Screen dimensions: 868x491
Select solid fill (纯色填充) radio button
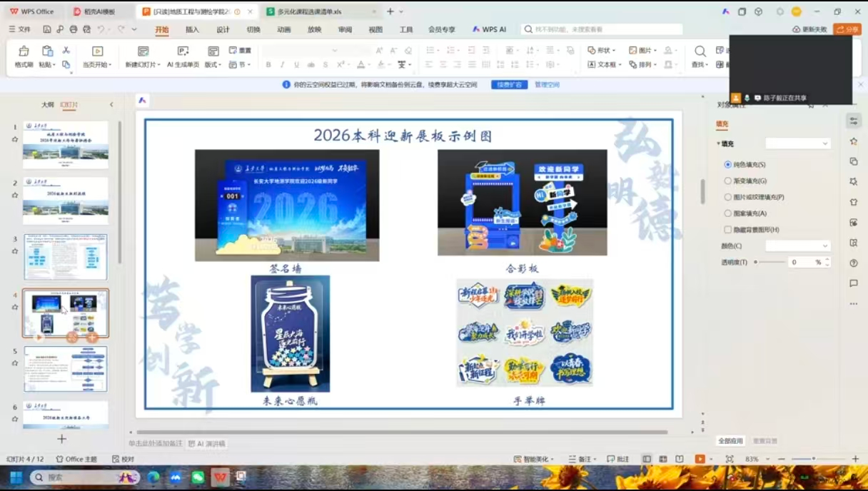[728, 165]
